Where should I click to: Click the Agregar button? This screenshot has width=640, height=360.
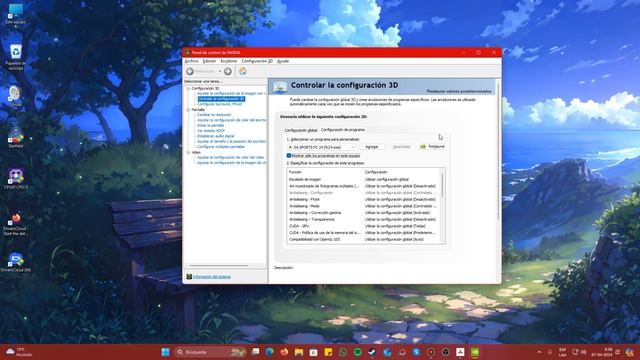coord(371,147)
